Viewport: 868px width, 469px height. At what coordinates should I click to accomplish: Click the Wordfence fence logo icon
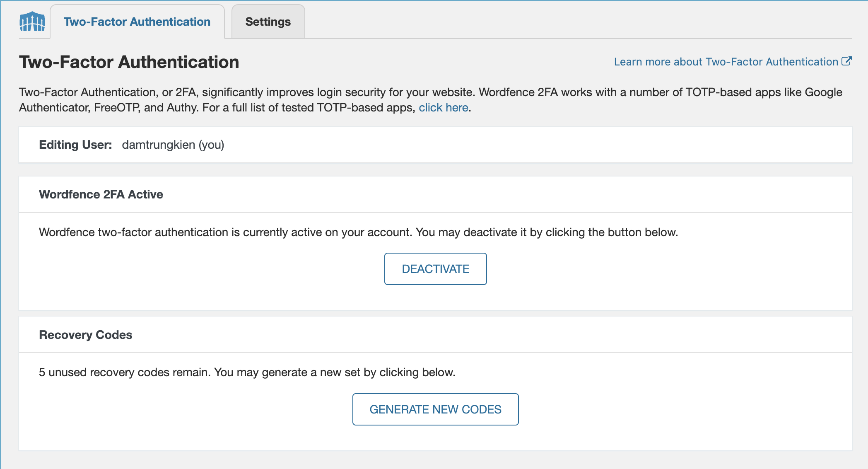[32, 22]
